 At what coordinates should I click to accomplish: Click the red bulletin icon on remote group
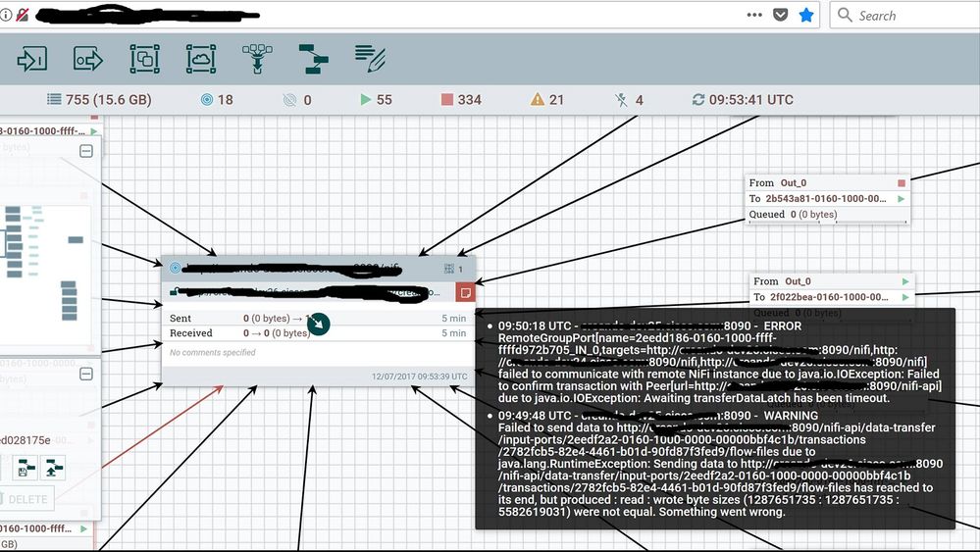tap(465, 292)
